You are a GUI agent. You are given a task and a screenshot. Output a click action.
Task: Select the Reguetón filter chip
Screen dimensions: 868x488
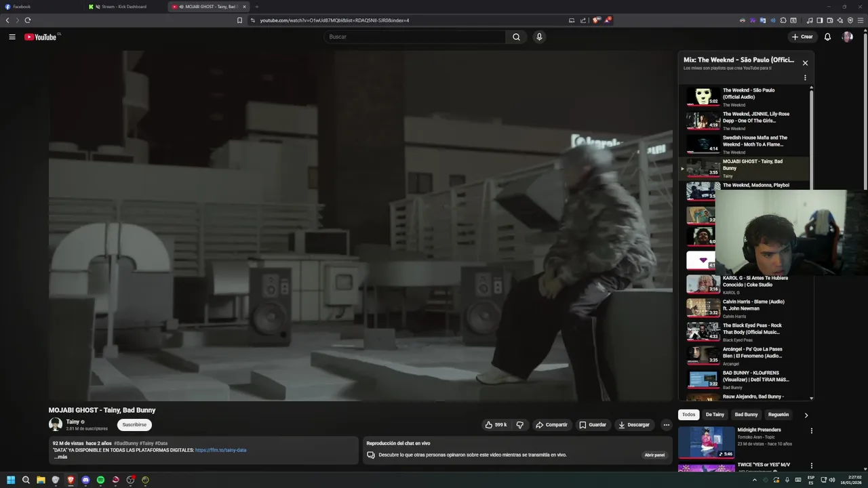tap(778, 415)
